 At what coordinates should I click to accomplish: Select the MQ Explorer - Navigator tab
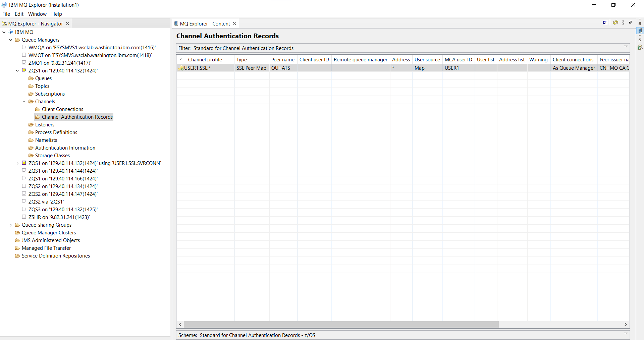(36, 24)
